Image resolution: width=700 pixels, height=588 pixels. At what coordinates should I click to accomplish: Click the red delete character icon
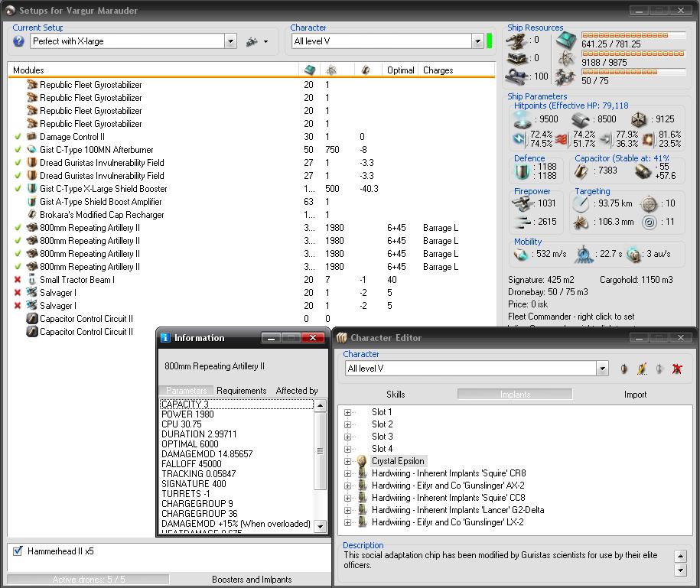click(677, 369)
